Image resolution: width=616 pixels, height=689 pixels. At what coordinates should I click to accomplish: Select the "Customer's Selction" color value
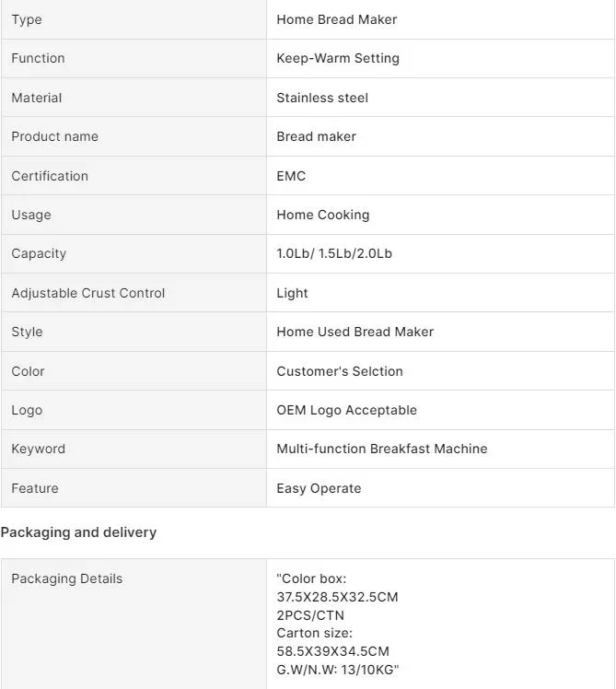click(340, 371)
